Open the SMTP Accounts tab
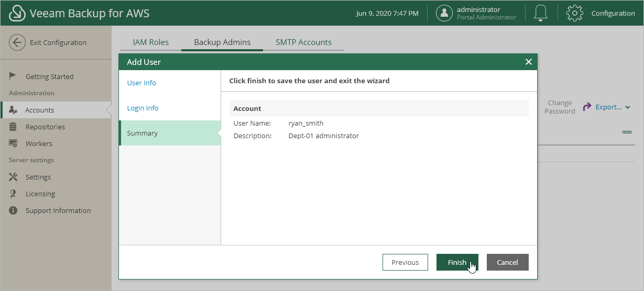Viewport: 644px width, 291px height. coord(304,42)
